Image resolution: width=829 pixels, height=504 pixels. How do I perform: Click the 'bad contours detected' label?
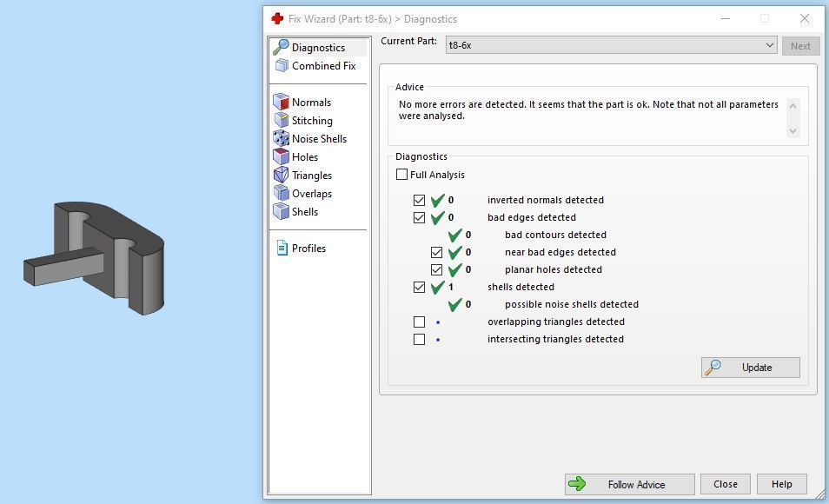click(x=555, y=235)
